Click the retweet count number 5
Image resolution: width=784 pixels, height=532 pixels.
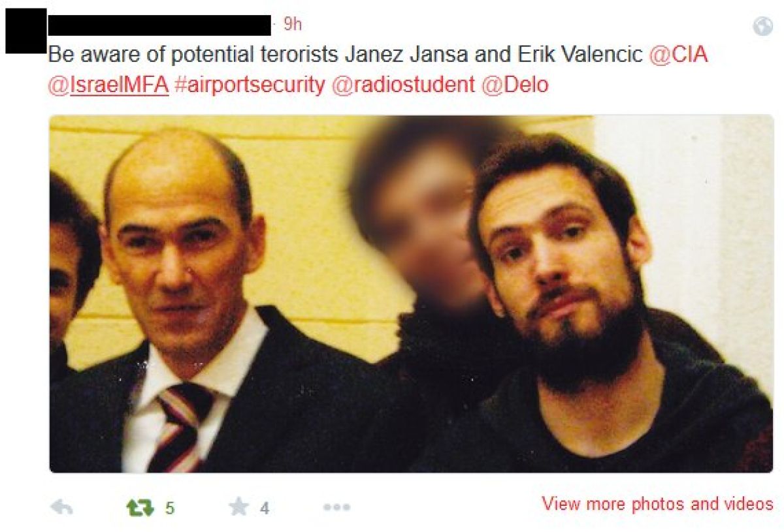click(170, 508)
